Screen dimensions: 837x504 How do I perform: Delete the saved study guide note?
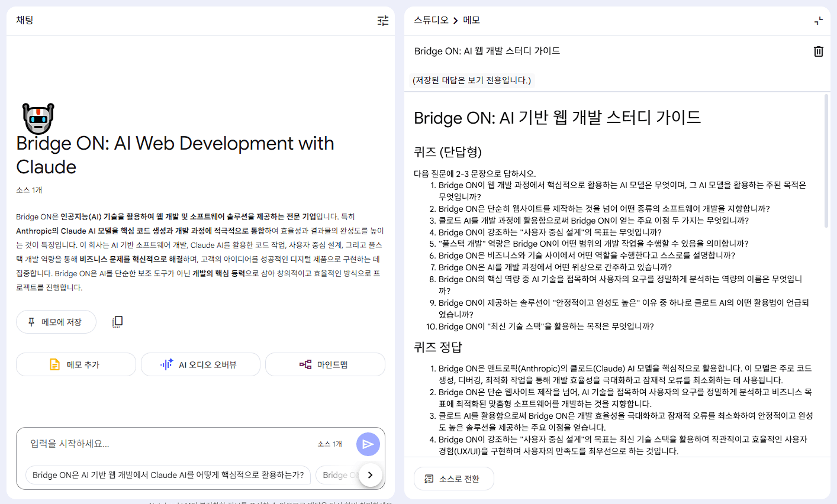pos(819,51)
